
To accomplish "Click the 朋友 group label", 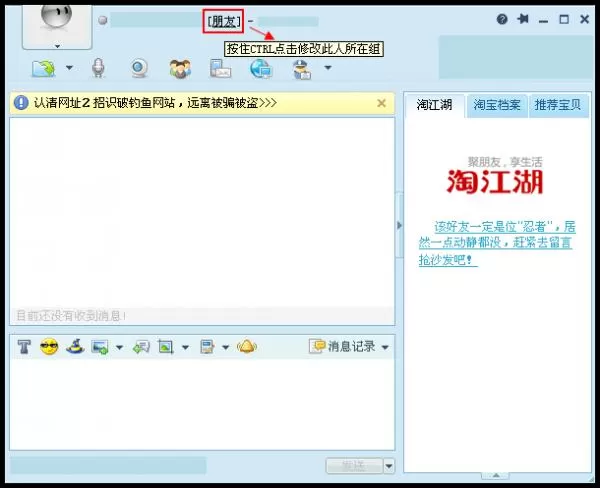I will coord(223,21).
